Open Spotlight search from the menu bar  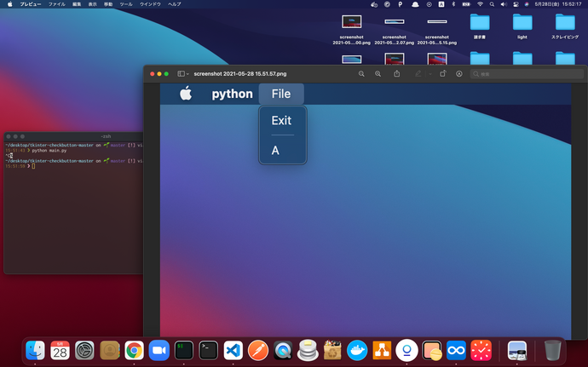tap(492, 4)
